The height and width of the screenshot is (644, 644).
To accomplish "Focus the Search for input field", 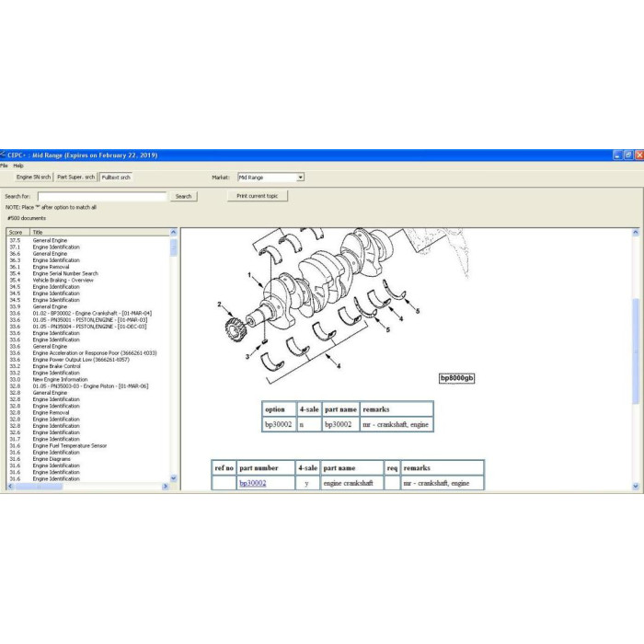I will tap(102, 196).
